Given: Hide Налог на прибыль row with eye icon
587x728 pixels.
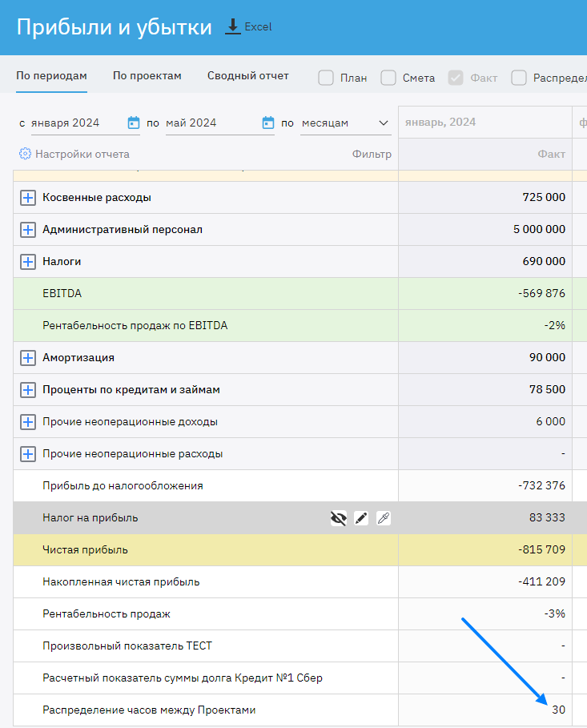Looking at the screenshot, I should 339,518.
